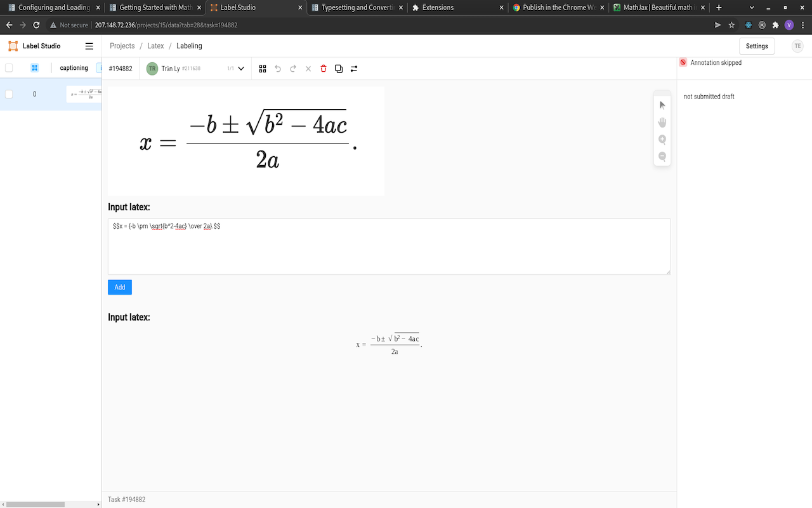Zoom out of the formula image
The image size is (812, 508).
[x=662, y=156]
